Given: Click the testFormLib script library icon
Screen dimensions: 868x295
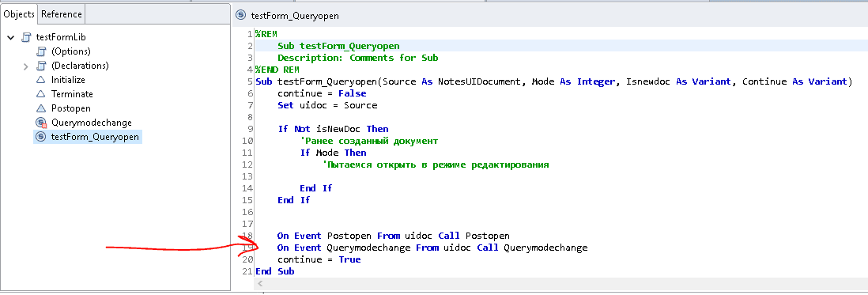Looking at the screenshot, I should click(26, 38).
